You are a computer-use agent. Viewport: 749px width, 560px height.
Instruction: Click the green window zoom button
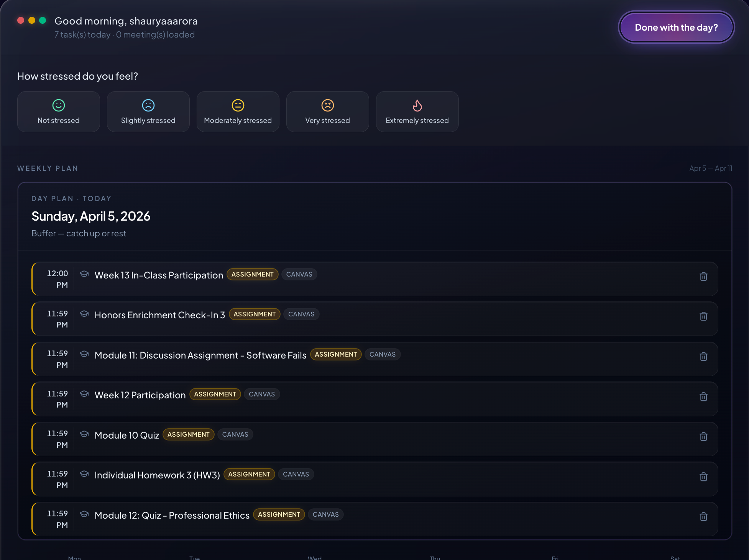click(x=43, y=20)
